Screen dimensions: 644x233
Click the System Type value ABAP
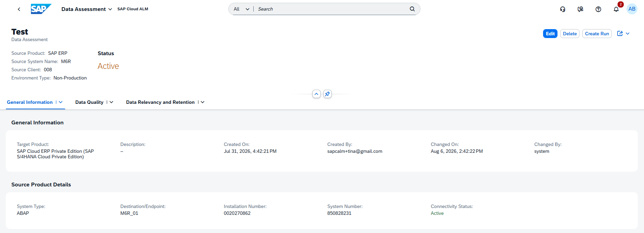coord(23,213)
